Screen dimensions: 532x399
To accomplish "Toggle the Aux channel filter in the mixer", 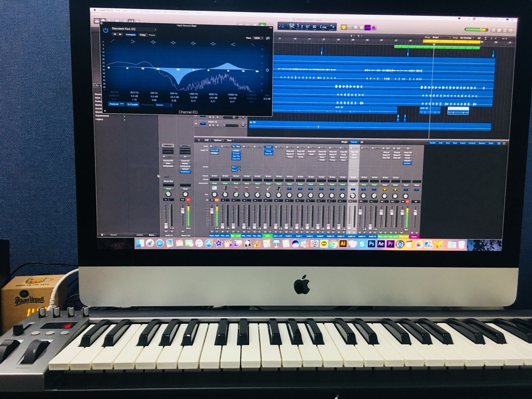I will point(448,143).
